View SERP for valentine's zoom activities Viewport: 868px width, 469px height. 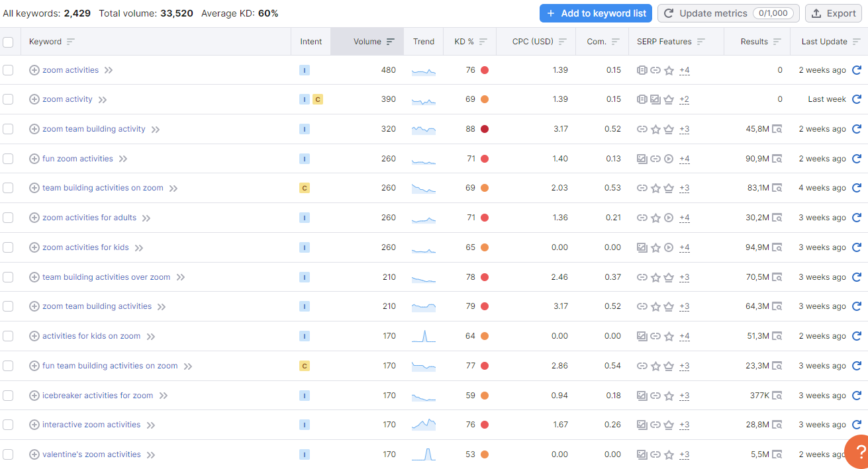coord(777,454)
